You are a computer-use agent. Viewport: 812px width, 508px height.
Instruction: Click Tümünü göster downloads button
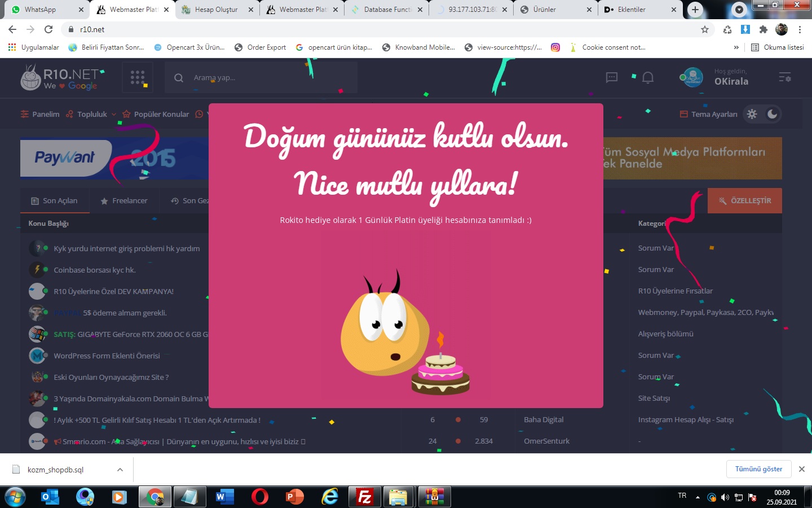pos(758,469)
